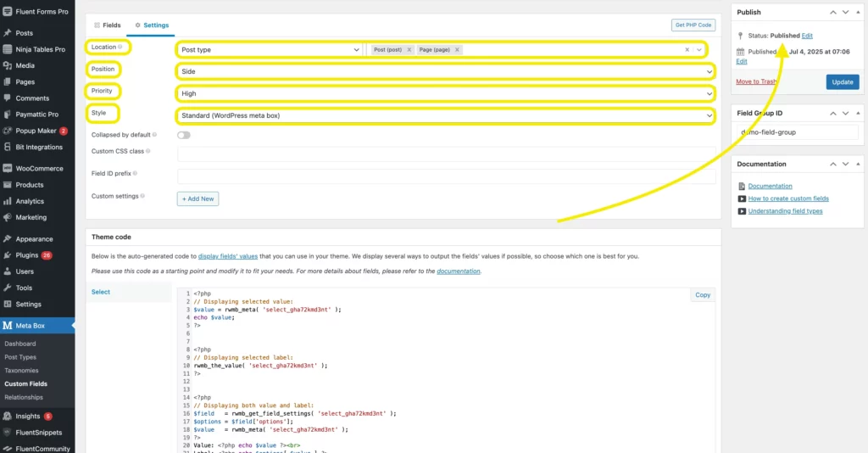The width and height of the screenshot is (868, 453).
Task: Switch to the Fields tab
Action: [108, 25]
